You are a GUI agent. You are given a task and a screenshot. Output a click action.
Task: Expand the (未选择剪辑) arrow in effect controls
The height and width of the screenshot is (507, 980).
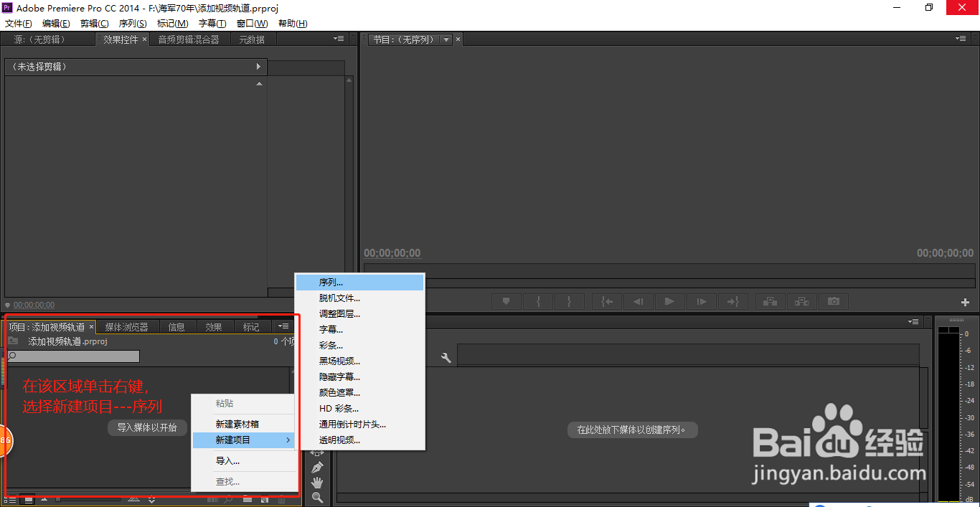point(259,67)
